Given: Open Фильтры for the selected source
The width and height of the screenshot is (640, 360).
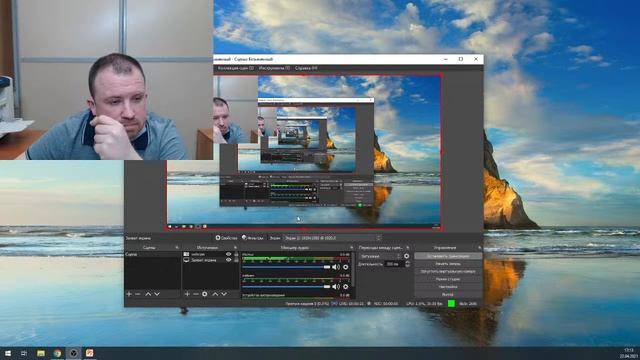Looking at the screenshot, I should click(252, 238).
